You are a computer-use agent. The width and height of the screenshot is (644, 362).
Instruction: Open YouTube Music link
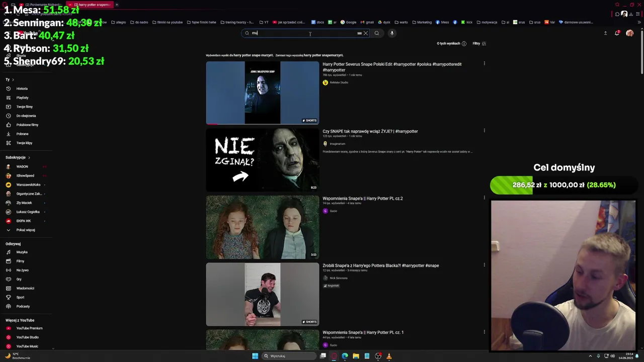coord(27,346)
